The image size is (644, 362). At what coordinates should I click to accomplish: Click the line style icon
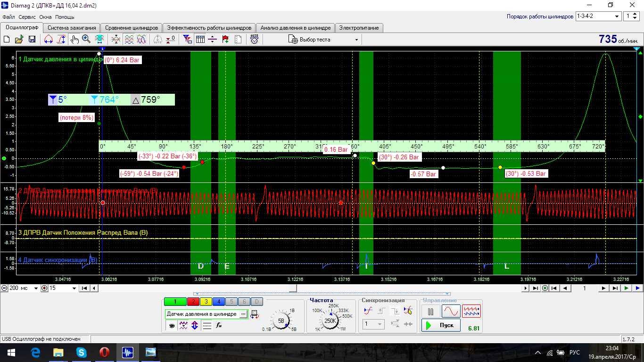(207, 325)
